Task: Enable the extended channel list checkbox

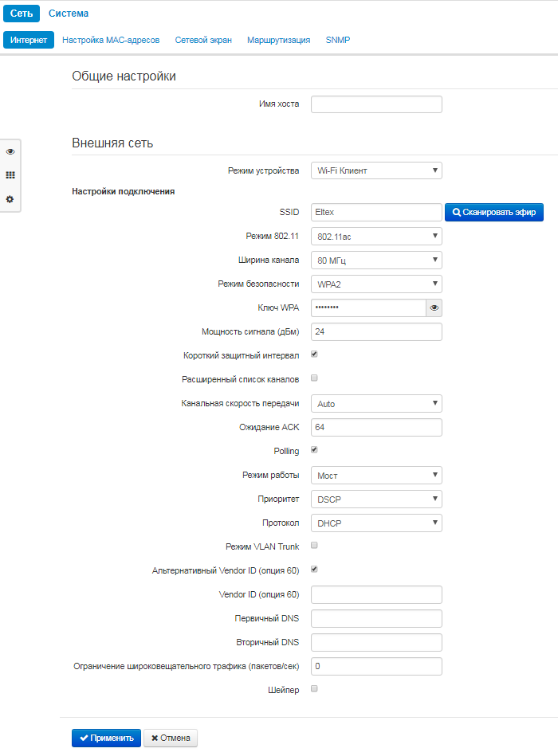Action: point(314,378)
